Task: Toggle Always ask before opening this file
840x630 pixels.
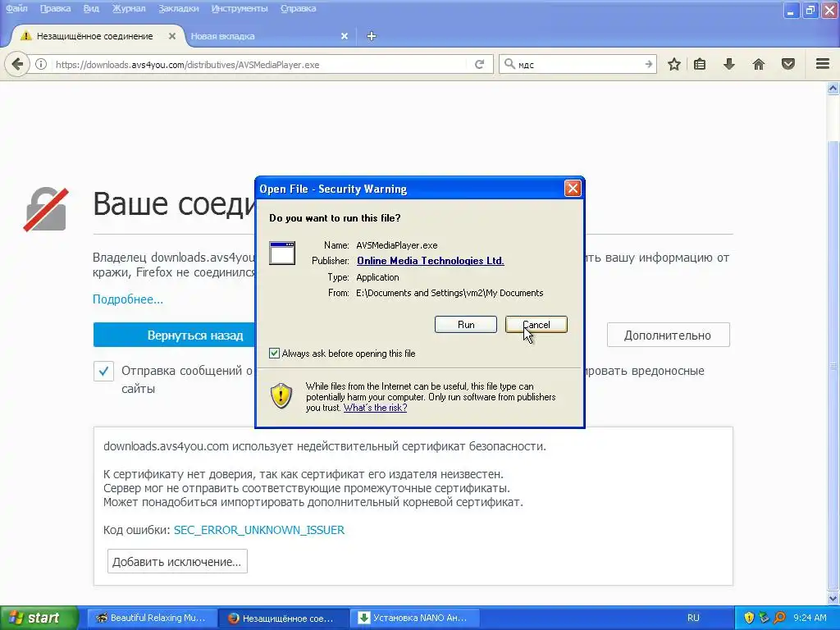Action: coord(274,353)
